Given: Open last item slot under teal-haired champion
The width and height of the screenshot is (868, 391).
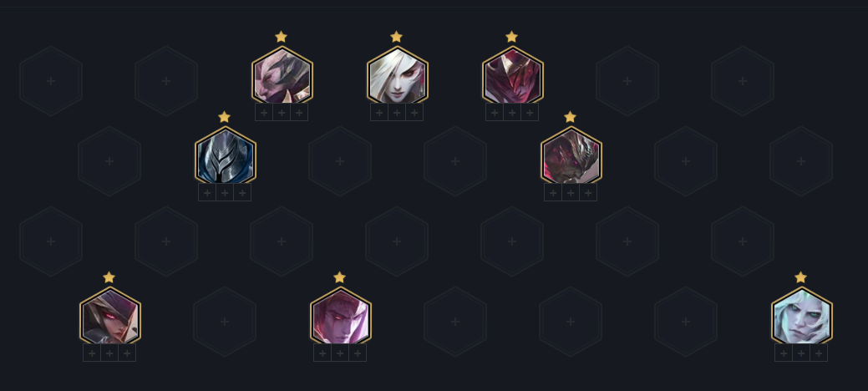Looking at the screenshot, I should 819,353.
